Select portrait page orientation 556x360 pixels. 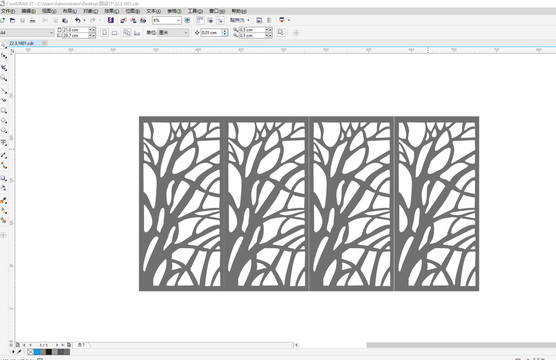(104, 33)
